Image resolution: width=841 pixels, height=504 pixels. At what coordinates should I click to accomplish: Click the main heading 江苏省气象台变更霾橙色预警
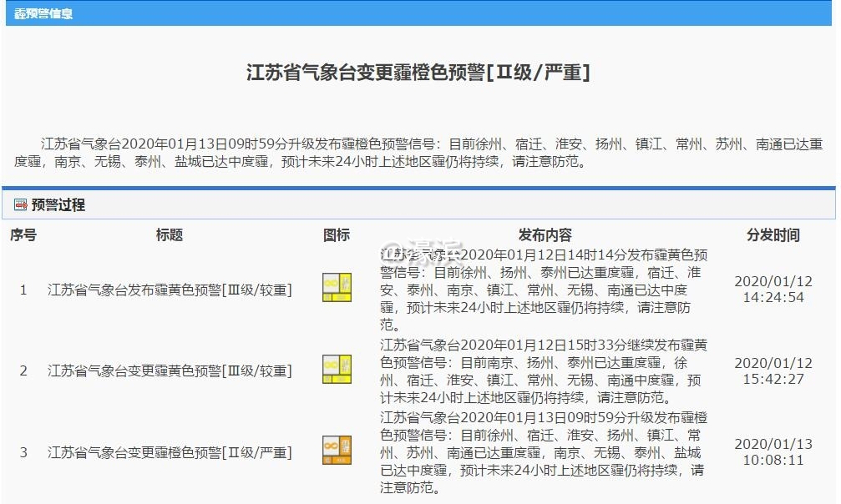(x=420, y=73)
